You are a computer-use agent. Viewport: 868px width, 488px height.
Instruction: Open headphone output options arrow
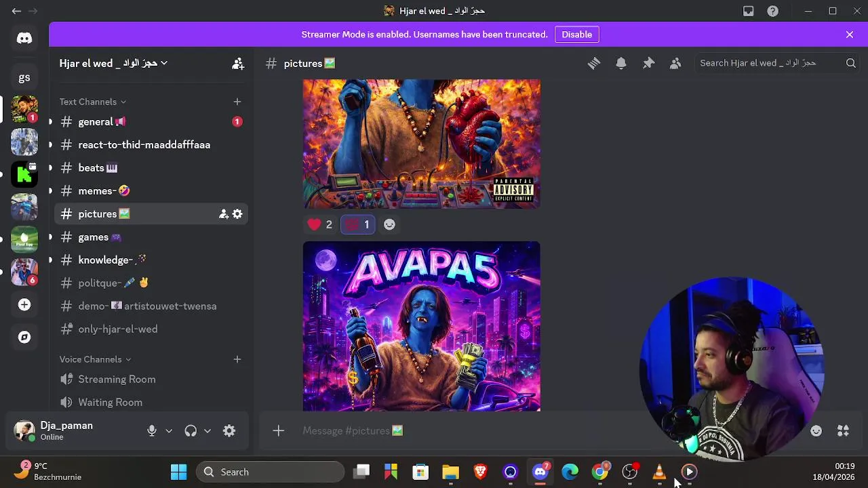coord(208,431)
